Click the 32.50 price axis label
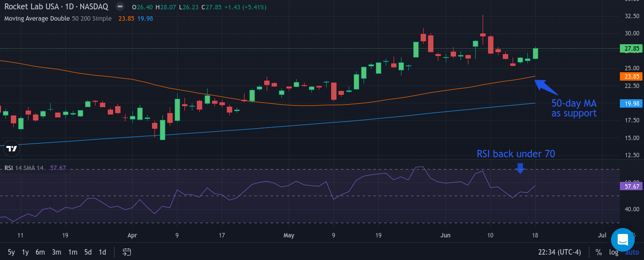 pos(632,16)
